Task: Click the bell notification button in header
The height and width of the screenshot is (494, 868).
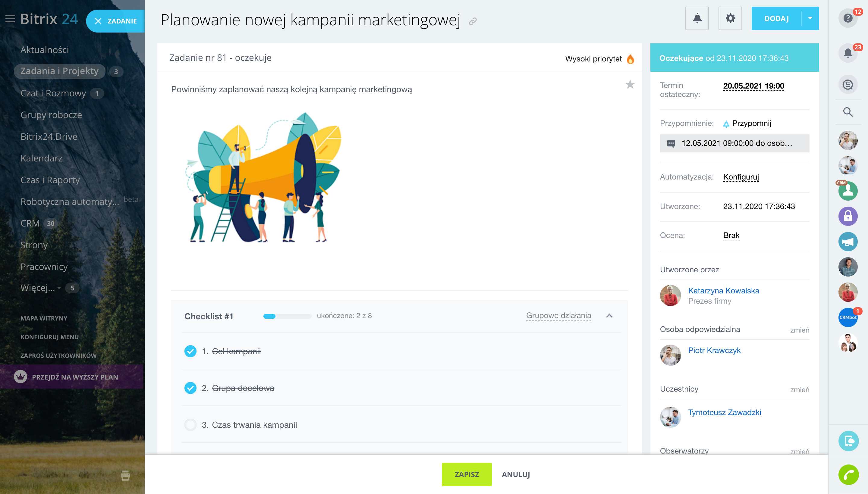Action: click(x=697, y=18)
